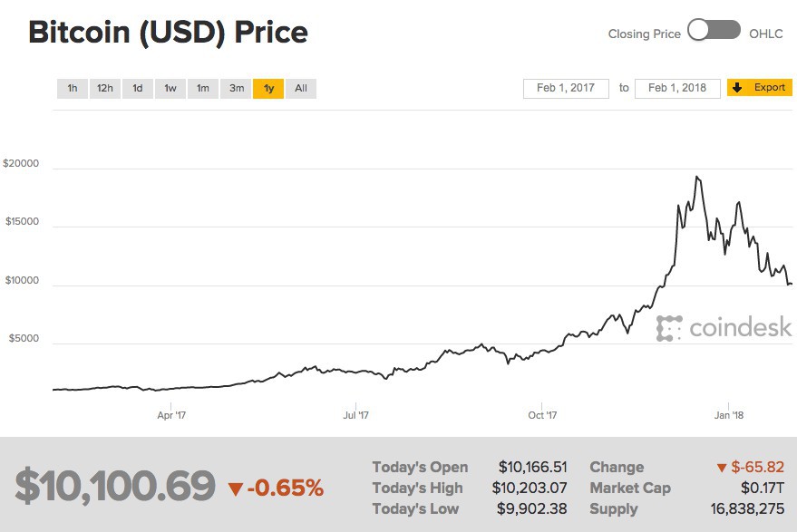Click the 1w range selector

170,89
